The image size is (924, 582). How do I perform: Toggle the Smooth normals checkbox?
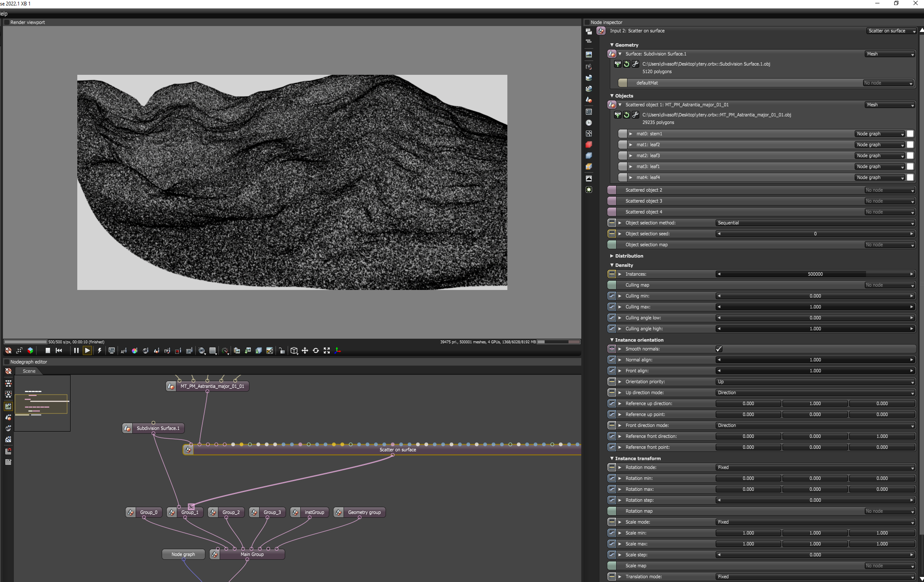point(719,349)
